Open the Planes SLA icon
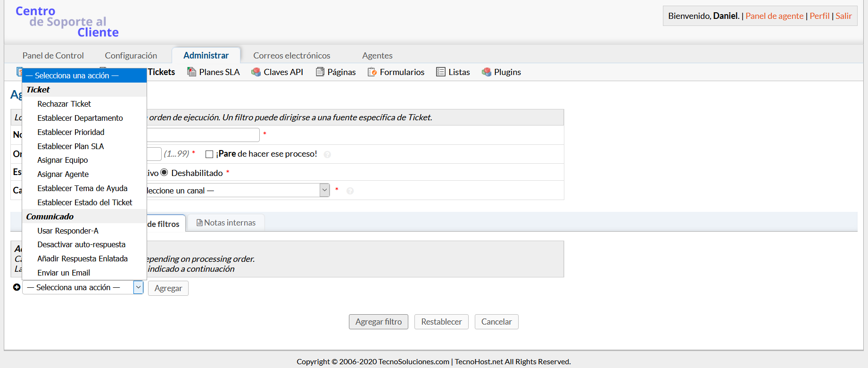This screenshot has height=368, width=868. 191,72
